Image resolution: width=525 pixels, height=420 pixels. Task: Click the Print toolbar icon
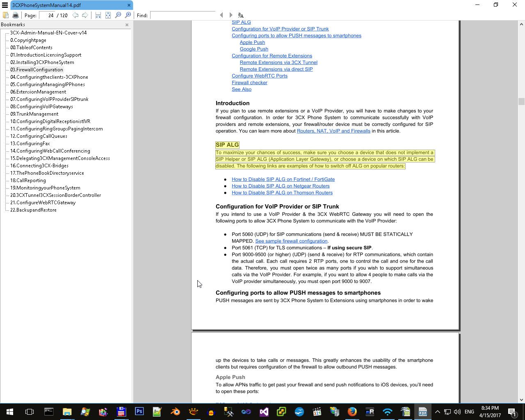coord(16,15)
